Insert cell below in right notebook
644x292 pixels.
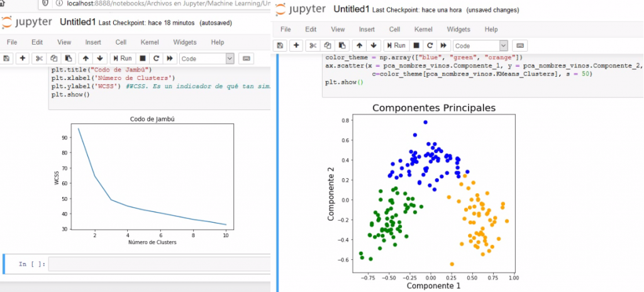click(x=296, y=46)
